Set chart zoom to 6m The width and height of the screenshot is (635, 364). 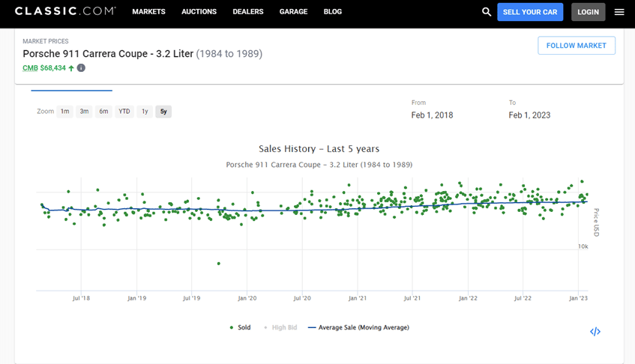point(103,112)
